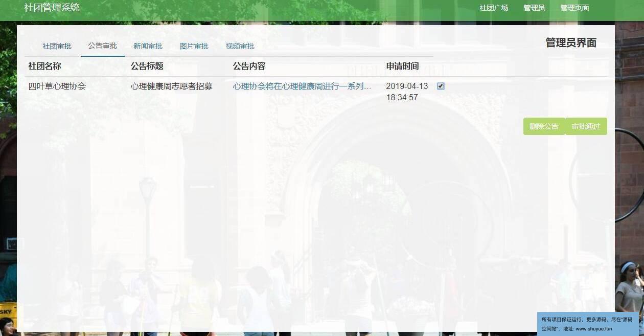The image size is (644, 336).
Task: Click the 社团管理系统 site title
Action: pyautogui.click(x=52, y=8)
